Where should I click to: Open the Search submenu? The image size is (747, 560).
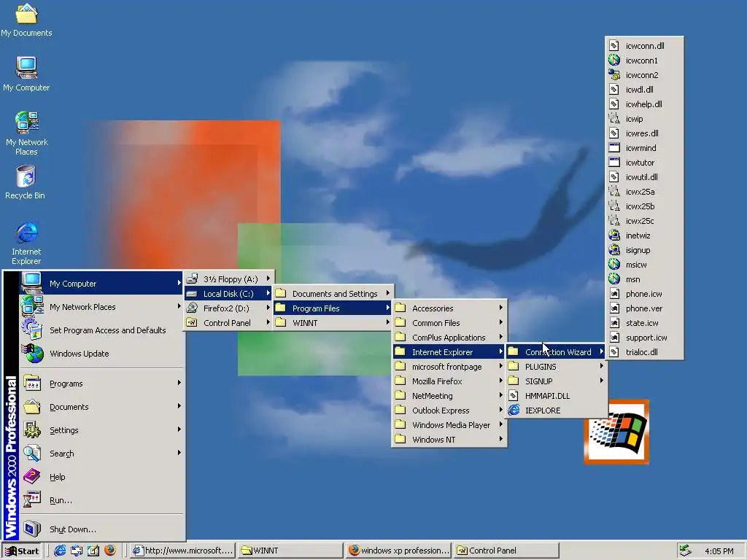pos(101,454)
